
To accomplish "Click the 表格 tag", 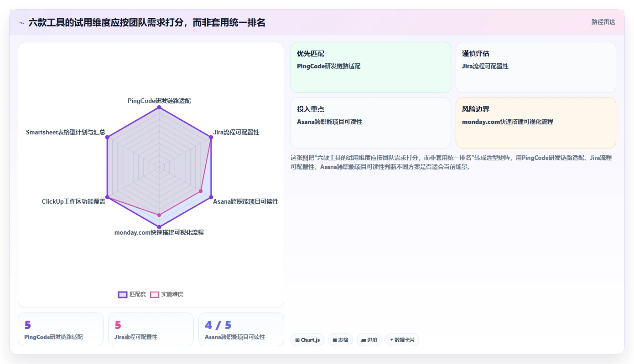I will [x=340, y=340].
